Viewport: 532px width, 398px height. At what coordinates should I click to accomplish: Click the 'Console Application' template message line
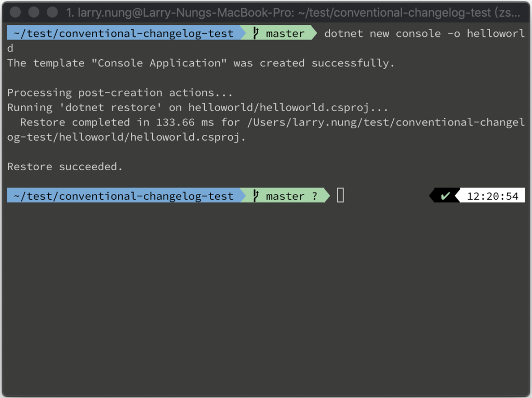[201, 63]
